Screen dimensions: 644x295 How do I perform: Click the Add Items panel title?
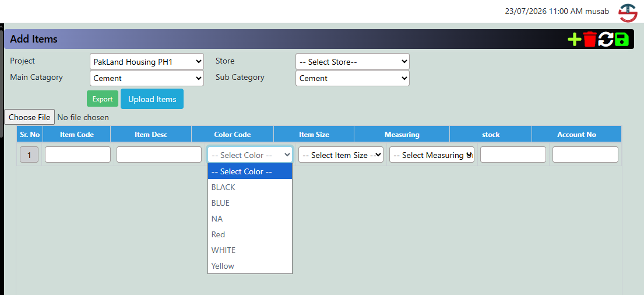click(34, 39)
